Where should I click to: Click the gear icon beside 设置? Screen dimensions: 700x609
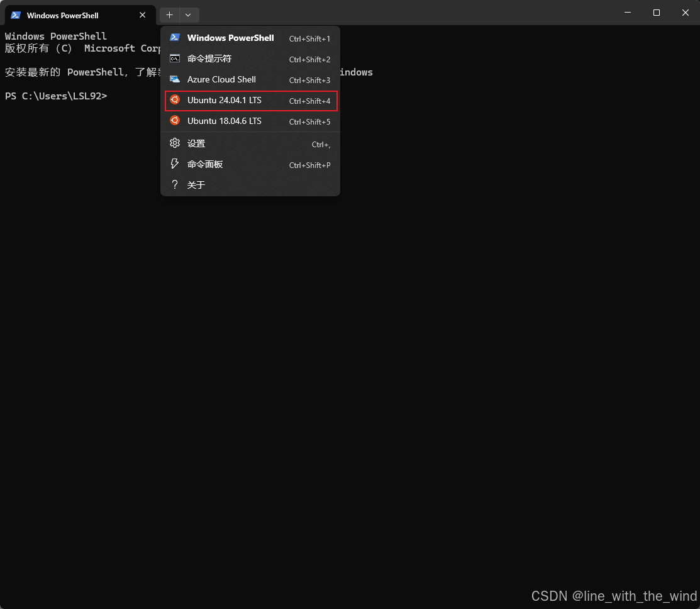tap(175, 143)
